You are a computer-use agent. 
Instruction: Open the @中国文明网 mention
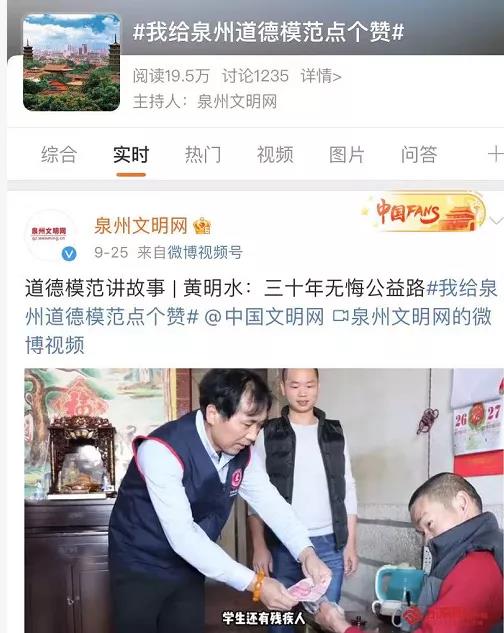point(264,316)
